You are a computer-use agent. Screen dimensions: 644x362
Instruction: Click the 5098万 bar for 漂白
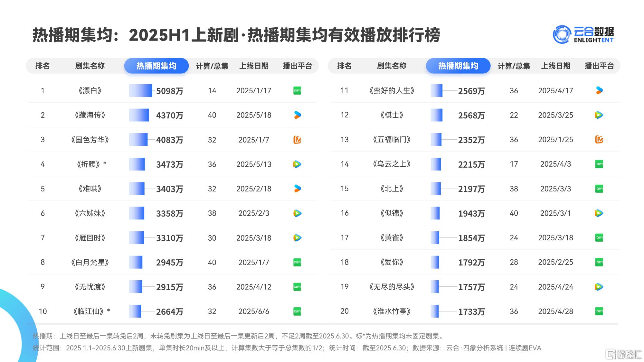(141, 91)
